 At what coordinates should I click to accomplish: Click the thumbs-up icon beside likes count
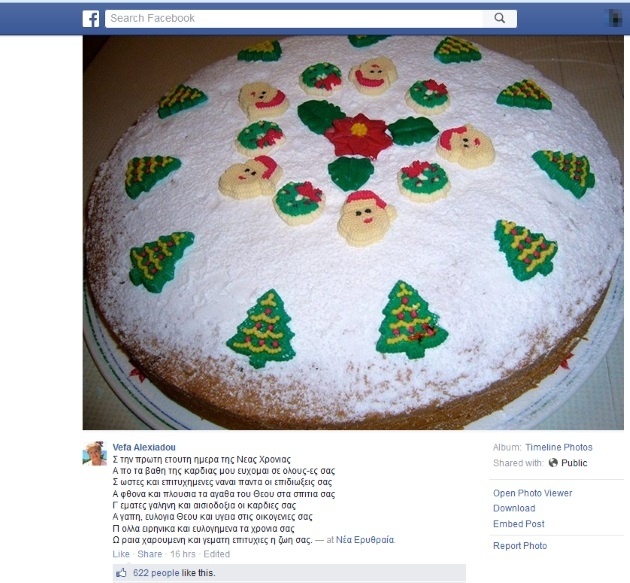[121, 573]
